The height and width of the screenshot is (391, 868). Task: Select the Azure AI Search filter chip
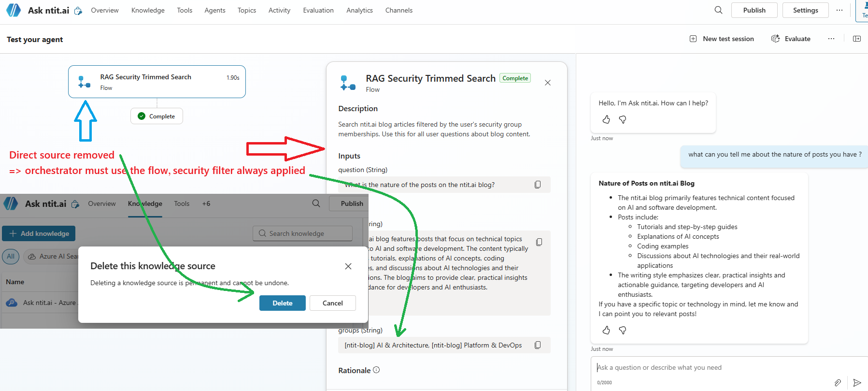(x=52, y=257)
